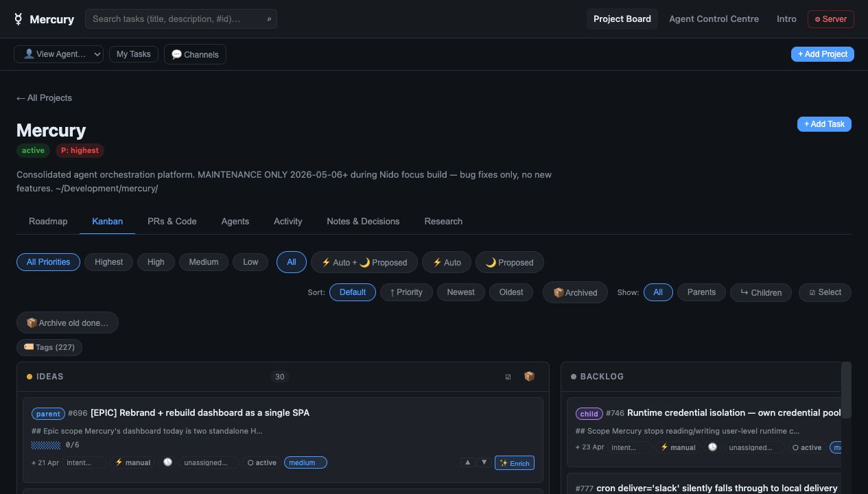Change medium priority on task #696
Viewport: 868px width, 494px height.
[x=305, y=462]
